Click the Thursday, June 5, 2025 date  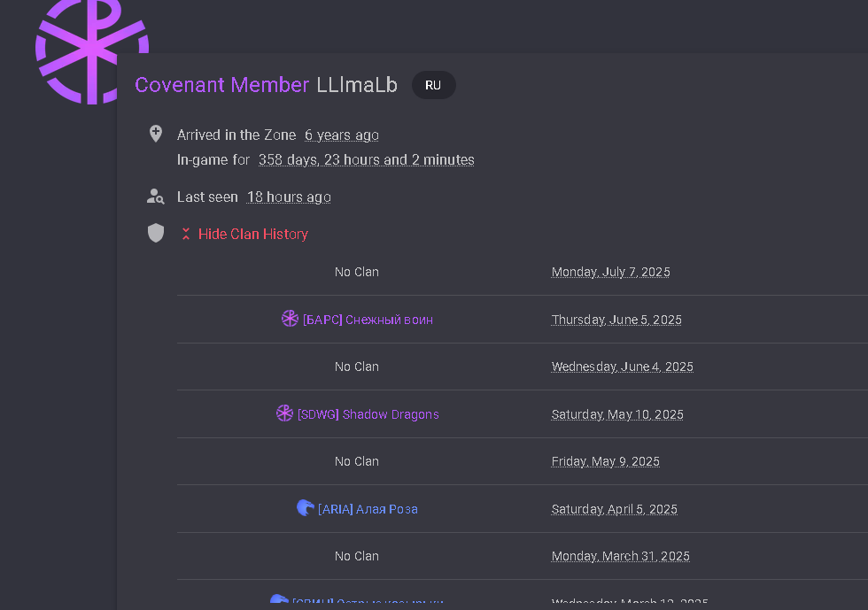616,320
